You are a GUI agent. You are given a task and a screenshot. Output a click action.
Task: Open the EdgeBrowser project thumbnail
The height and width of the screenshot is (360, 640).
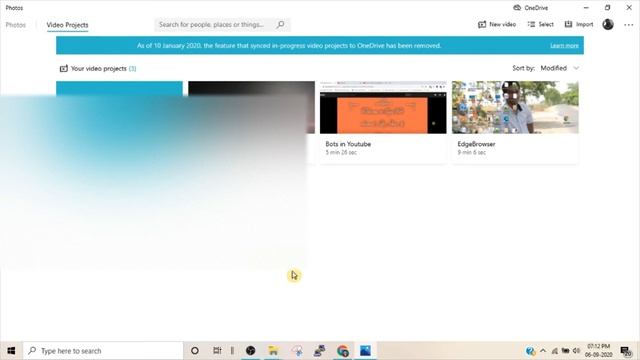(x=515, y=107)
